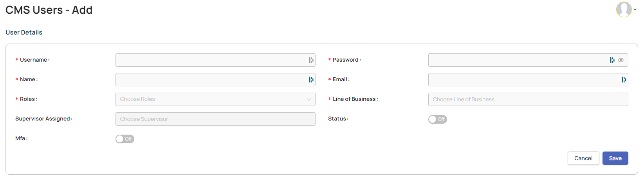Image resolution: width=644 pixels, height=179 pixels.
Task: Click the user avatar profile icon
Action: pos(624,9)
